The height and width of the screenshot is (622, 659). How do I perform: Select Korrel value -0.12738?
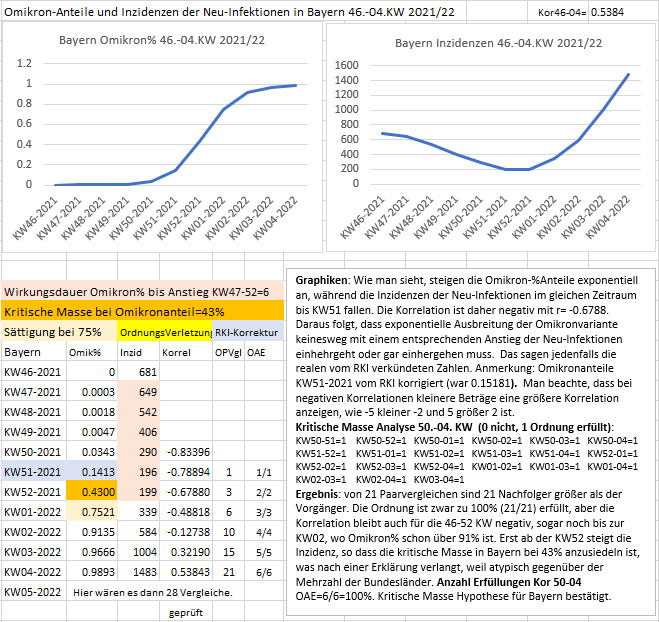[x=186, y=532]
